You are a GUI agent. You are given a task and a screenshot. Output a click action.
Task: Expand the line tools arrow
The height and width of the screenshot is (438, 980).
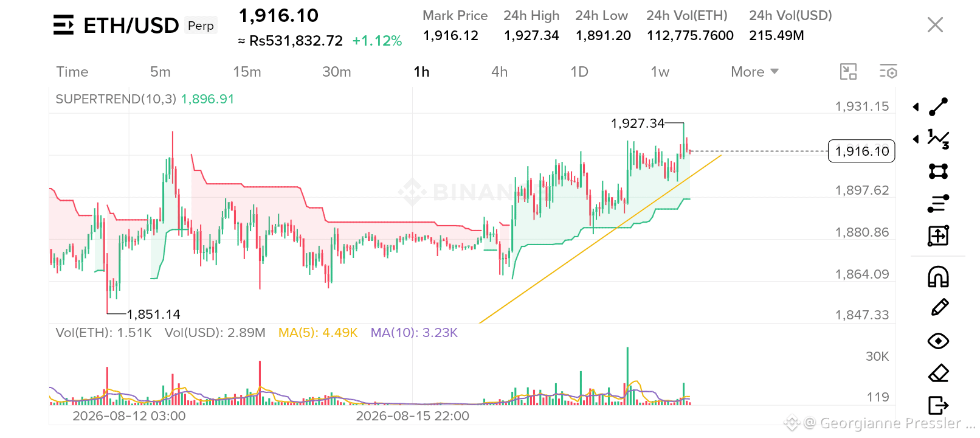916,107
